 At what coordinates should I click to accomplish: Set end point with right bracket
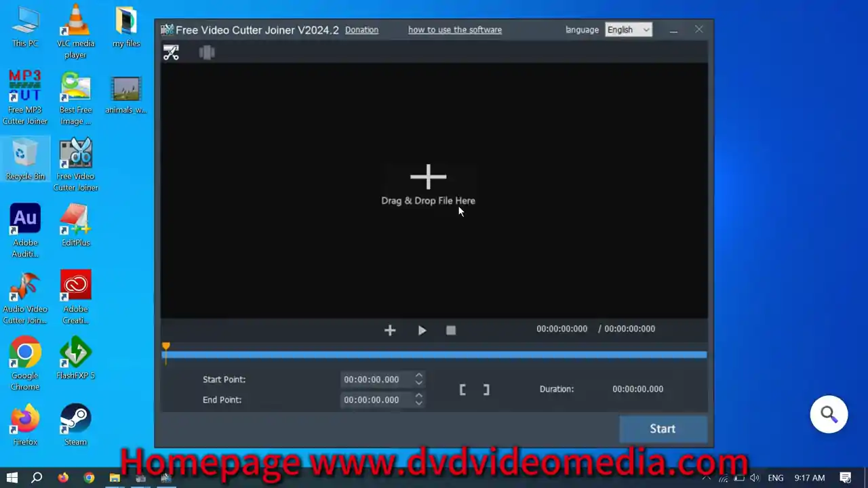(486, 389)
